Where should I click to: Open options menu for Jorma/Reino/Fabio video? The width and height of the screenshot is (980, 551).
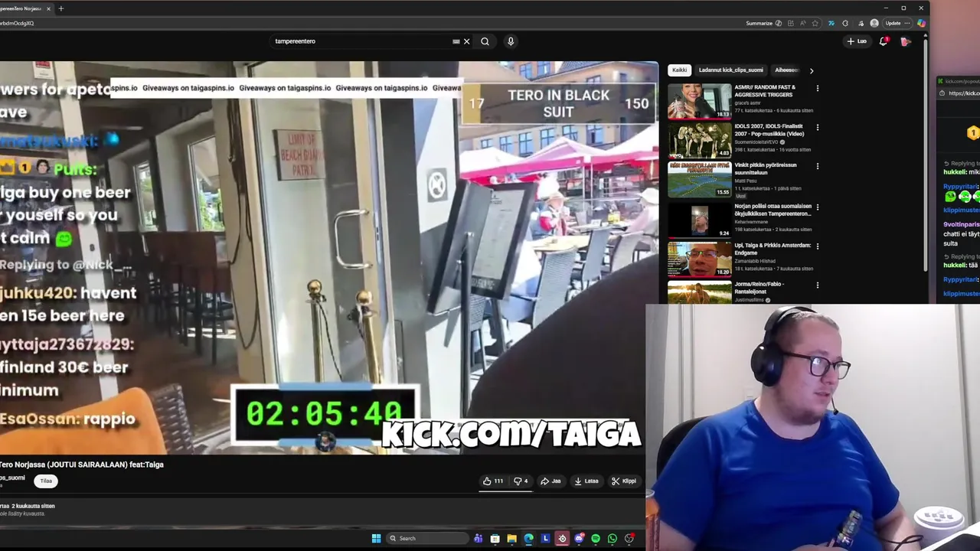(x=818, y=285)
